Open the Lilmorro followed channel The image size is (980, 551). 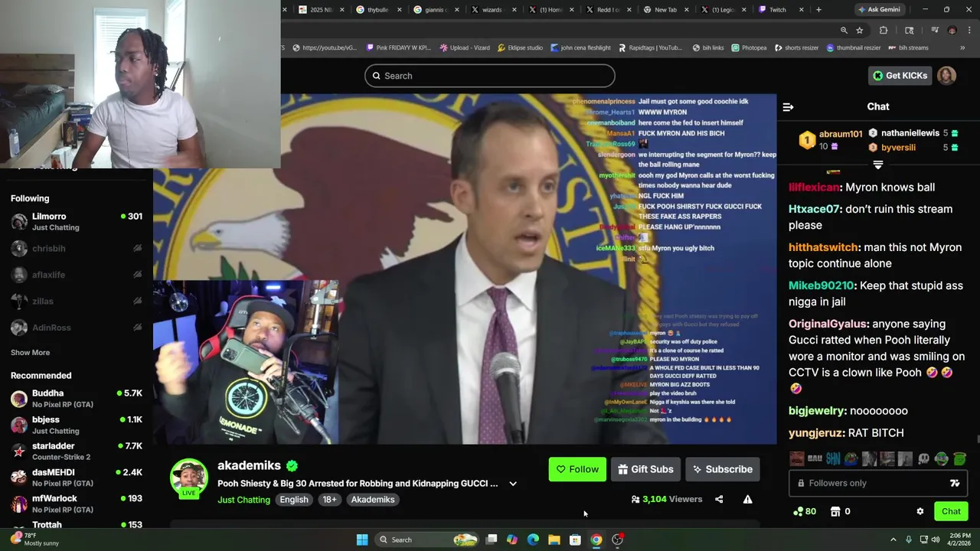pyautogui.click(x=77, y=222)
